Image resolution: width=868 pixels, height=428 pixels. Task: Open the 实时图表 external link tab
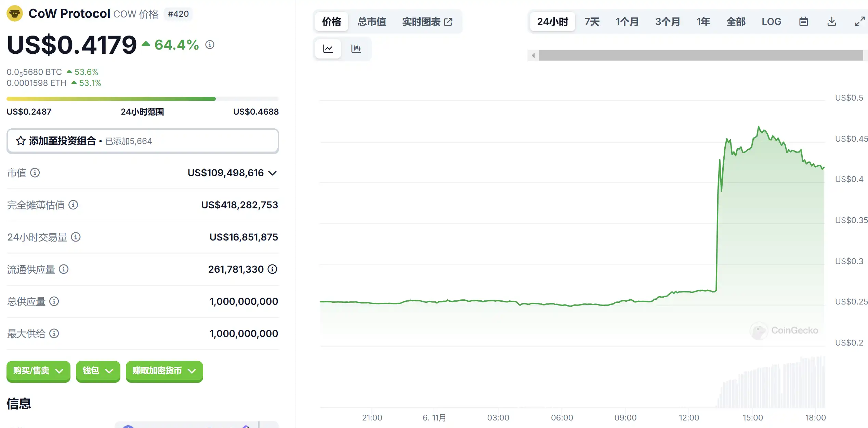(427, 22)
